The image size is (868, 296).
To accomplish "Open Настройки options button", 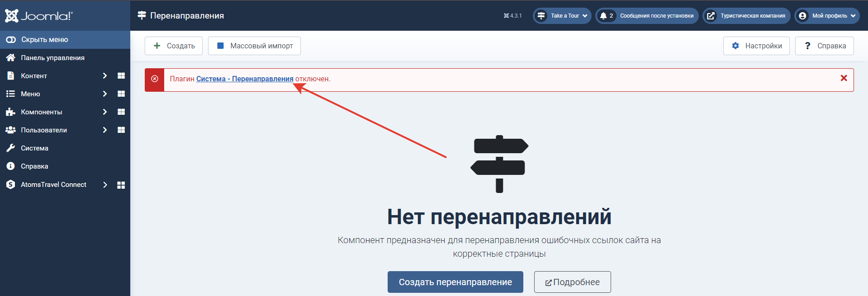I will point(756,46).
